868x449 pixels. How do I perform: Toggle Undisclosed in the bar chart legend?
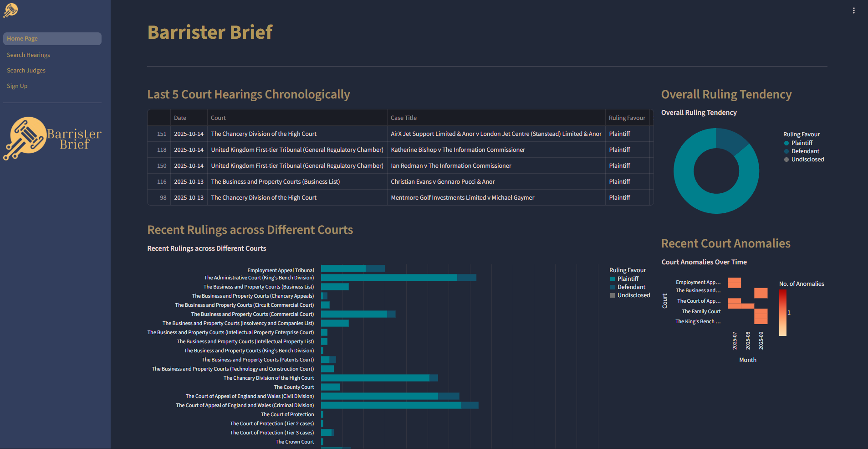(x=633, y=295)
